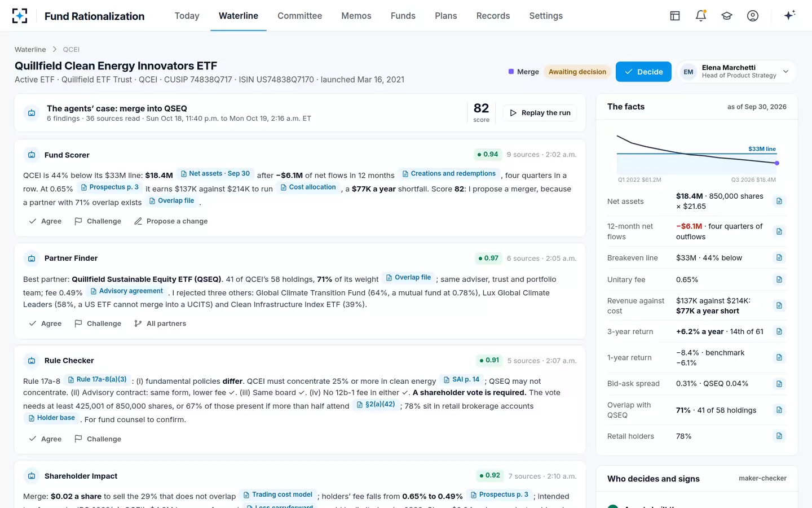Click the Q3 2026 endpoint on chart
The height and width of the screenshot is (508, 812).
click(x=777, y=163)
